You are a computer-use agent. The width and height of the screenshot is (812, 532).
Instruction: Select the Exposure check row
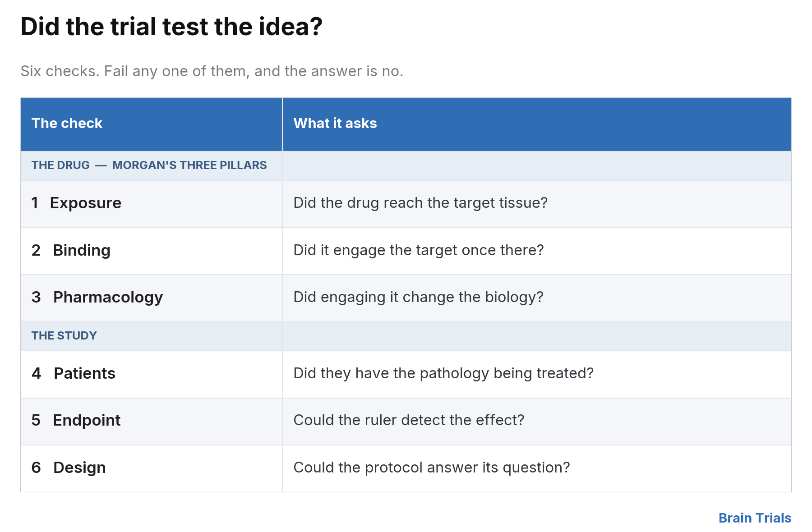click(406, 204)
